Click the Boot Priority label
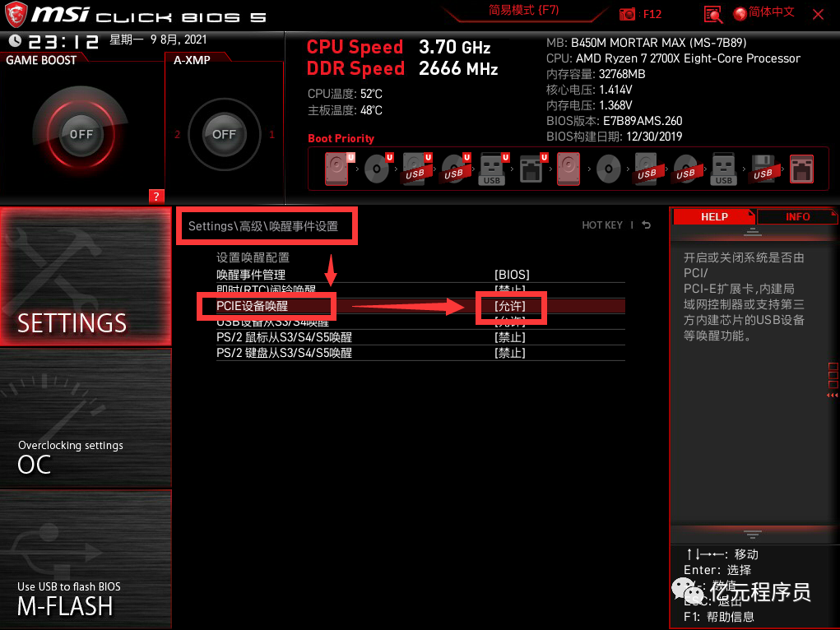The image size is (840, 630). 341,138
